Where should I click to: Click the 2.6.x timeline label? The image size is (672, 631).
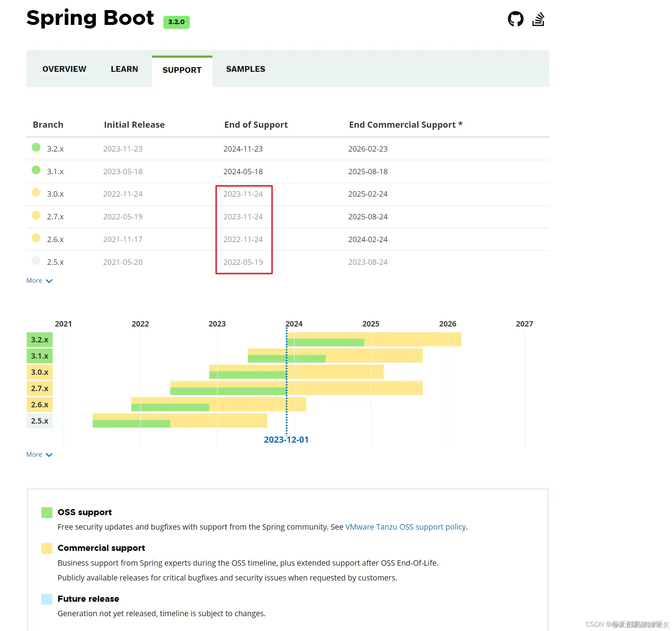[40, 404]
